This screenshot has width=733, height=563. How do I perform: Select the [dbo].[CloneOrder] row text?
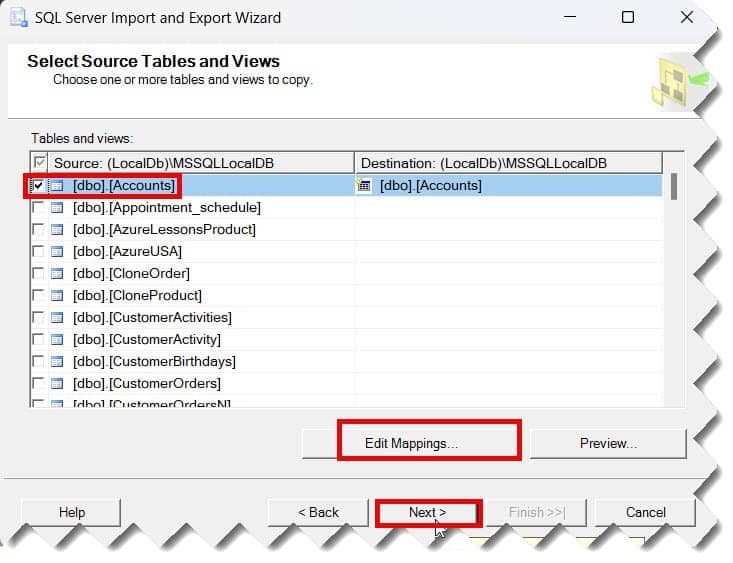coord(131,274)
